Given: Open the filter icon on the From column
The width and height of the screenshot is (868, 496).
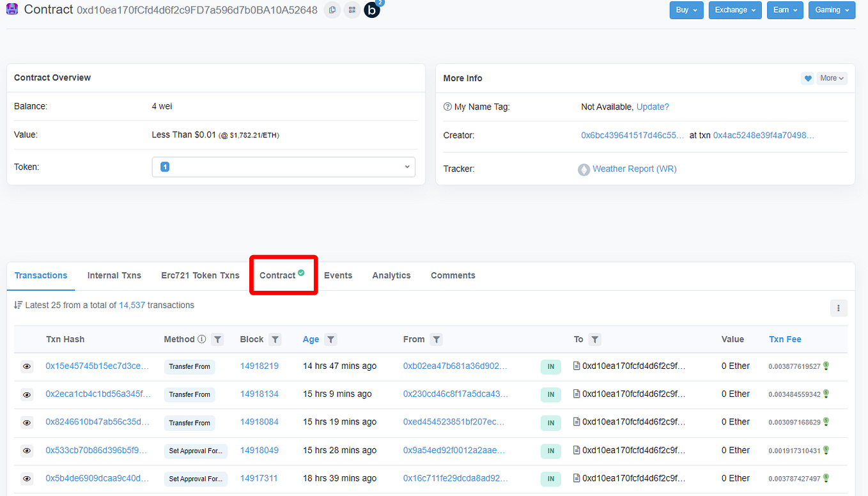Looking at the screenshot, I should click(x=437, y=339).
